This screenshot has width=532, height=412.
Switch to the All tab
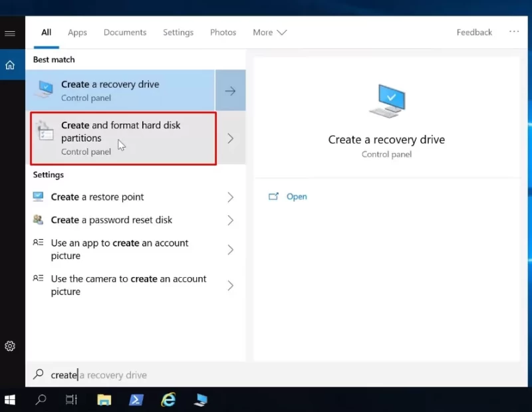[46, 33]
